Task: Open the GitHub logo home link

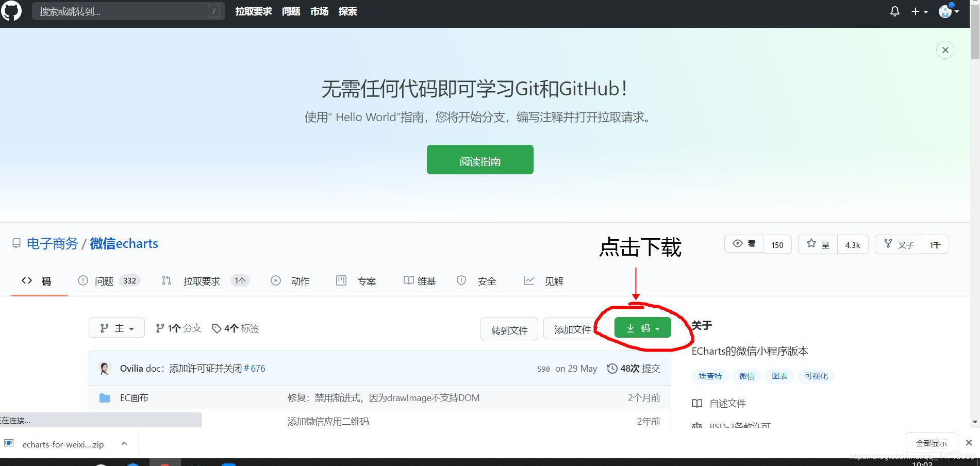Action: coord(11,11)
